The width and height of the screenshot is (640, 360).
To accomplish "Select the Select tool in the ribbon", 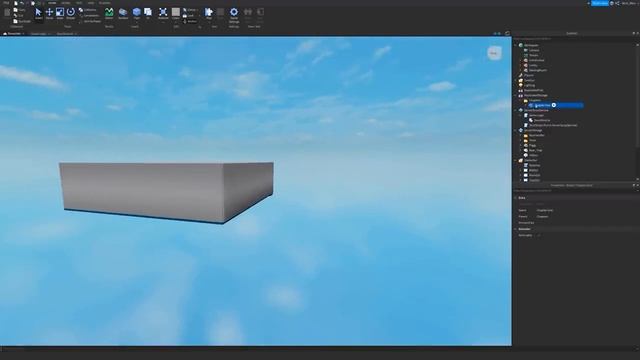I will pos(38,13).
